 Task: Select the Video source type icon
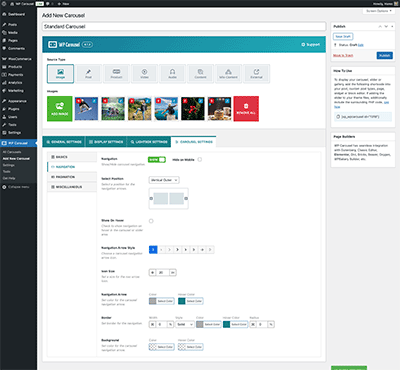tap(144, 74)
